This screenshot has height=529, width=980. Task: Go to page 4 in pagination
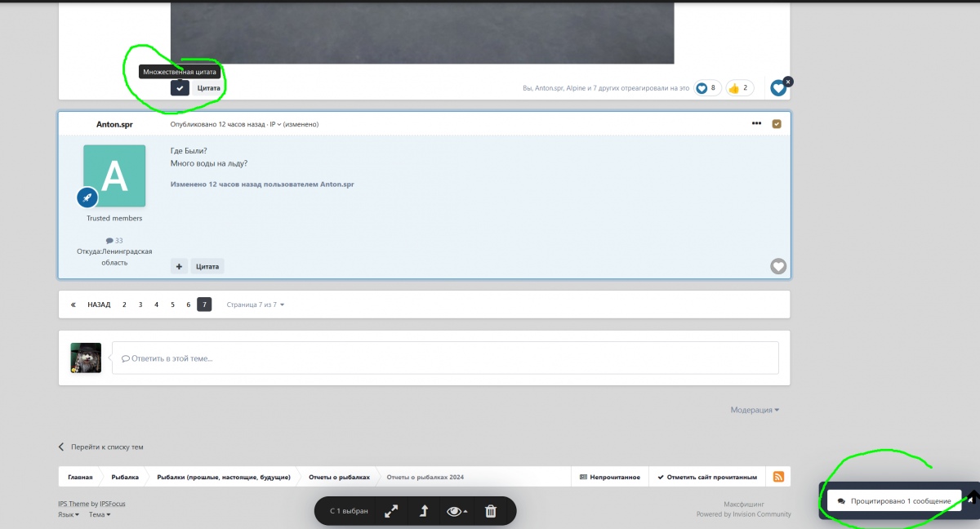[156, 305]
